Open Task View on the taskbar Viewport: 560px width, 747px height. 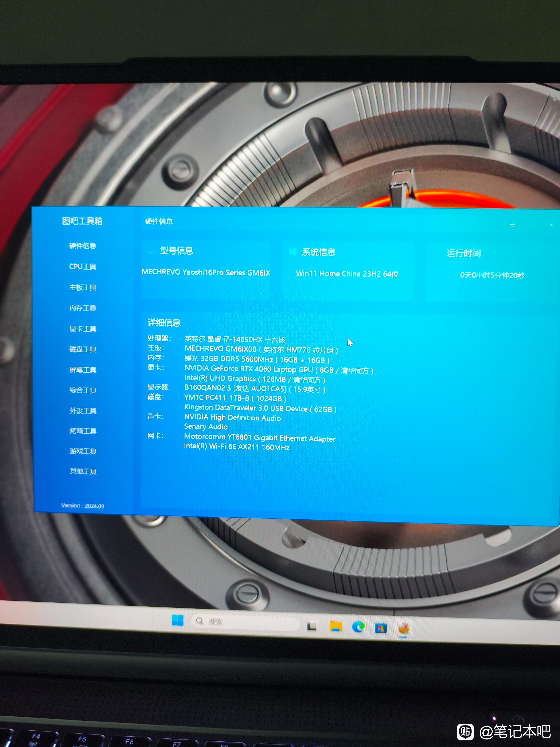pyautogui.click(x=312, y=626)
